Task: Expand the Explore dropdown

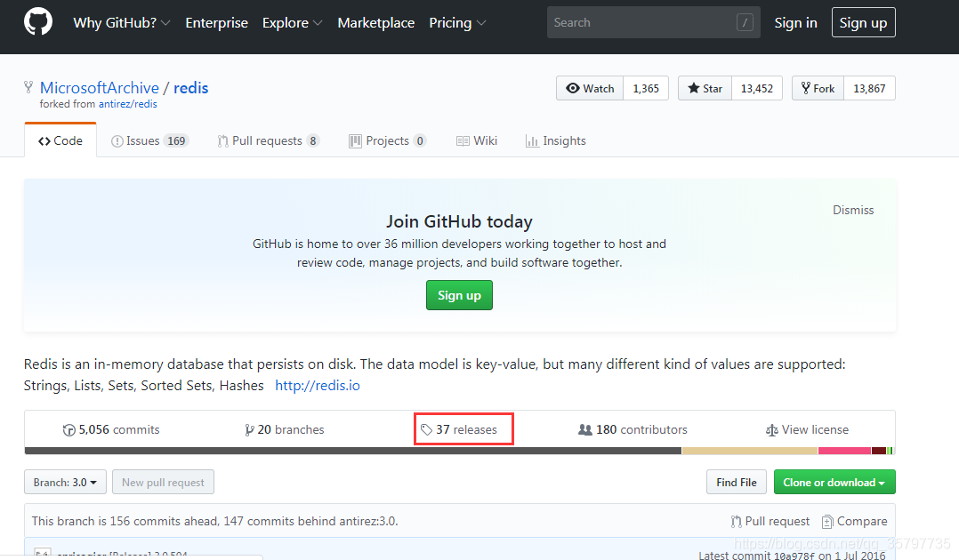Action: click(x=292, y=22)
